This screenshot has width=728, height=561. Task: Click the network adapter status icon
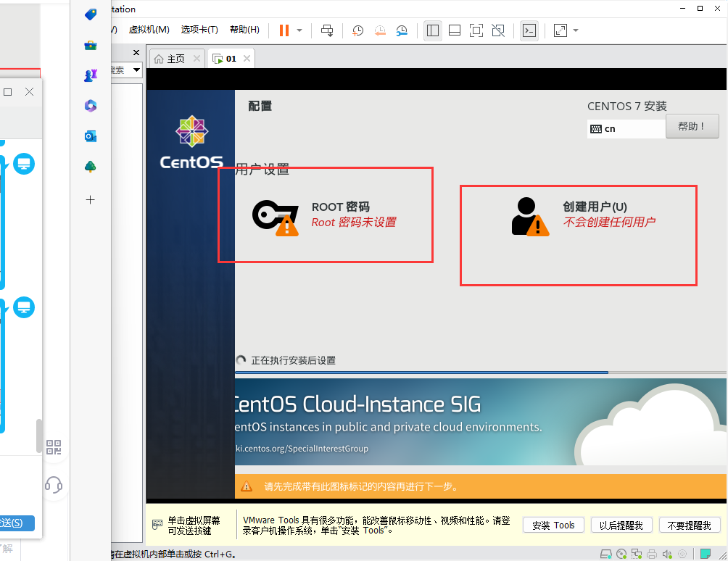point(637,554)
